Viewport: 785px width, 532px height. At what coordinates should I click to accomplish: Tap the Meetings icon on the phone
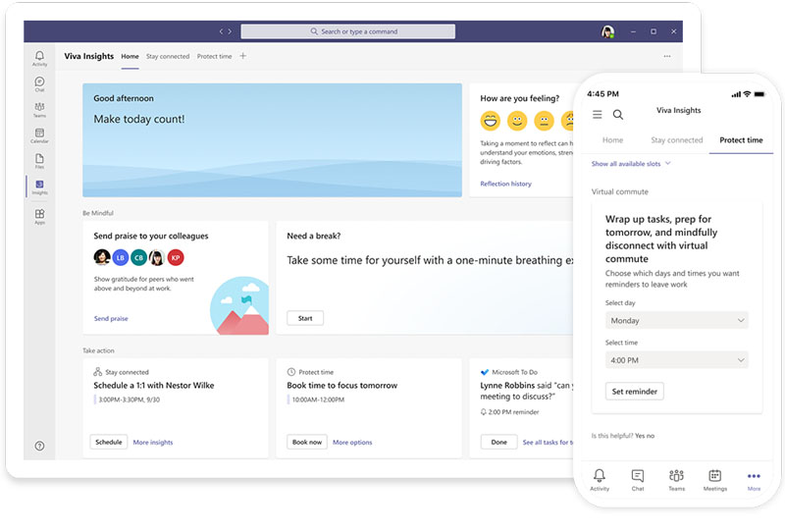(x=714, y=479)
